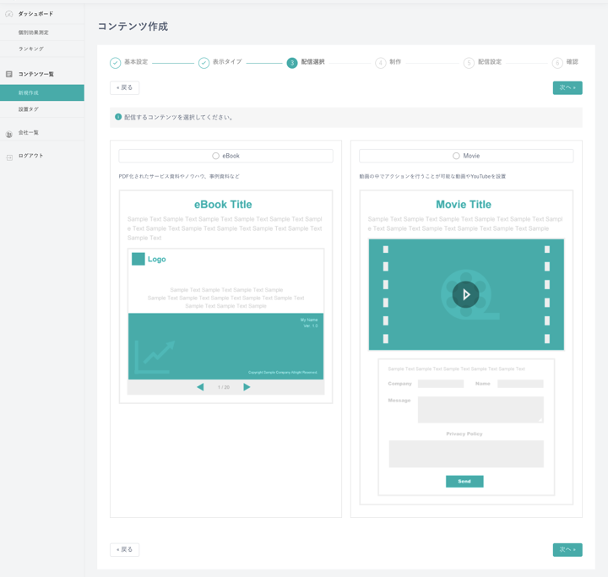Click the bottom 次へ next button
Image resolution: width=608 pixels, height=577 pixels.
567,550
